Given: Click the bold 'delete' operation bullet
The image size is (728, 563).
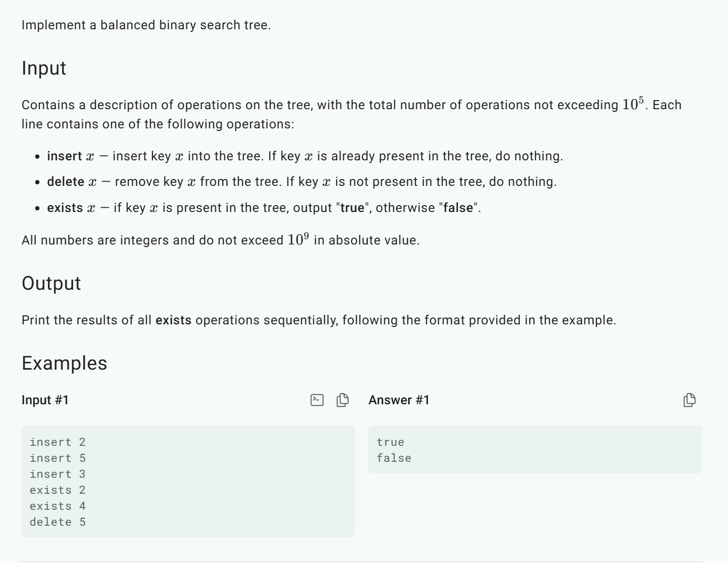Looking at the screenshot, I should (66, 182).
